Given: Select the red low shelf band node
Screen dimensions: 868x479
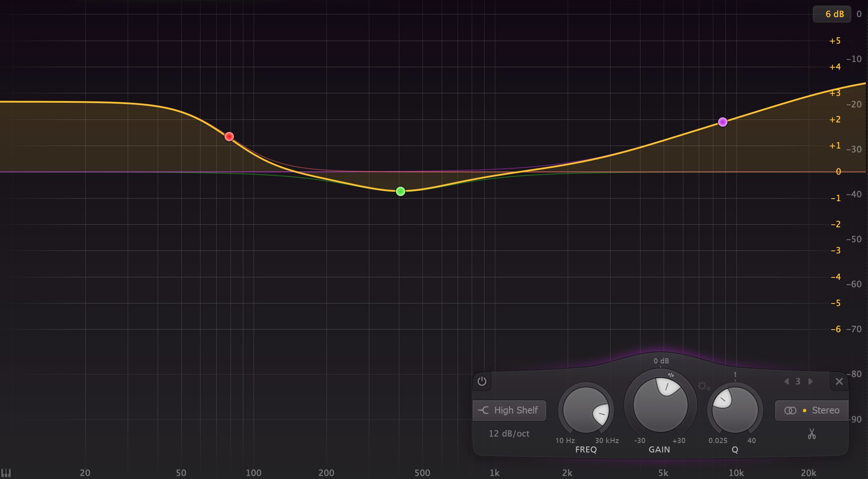Looking at the screenshot, I should 229,137.
